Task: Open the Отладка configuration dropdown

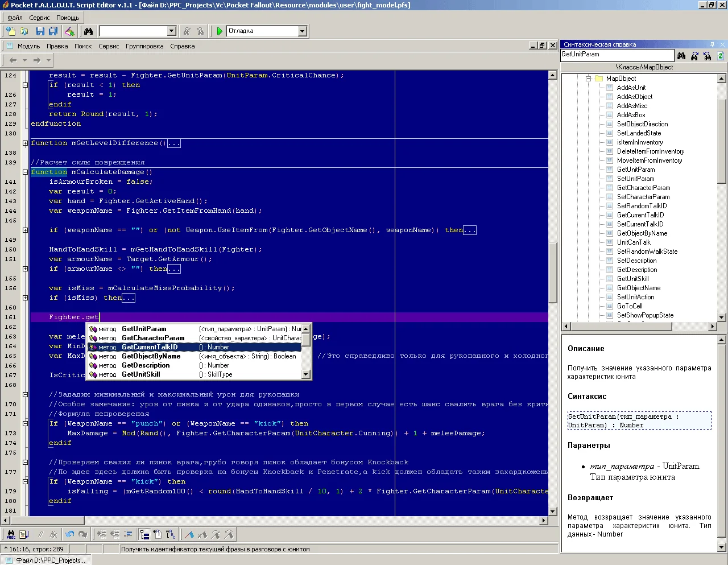Action: [302, 31]
